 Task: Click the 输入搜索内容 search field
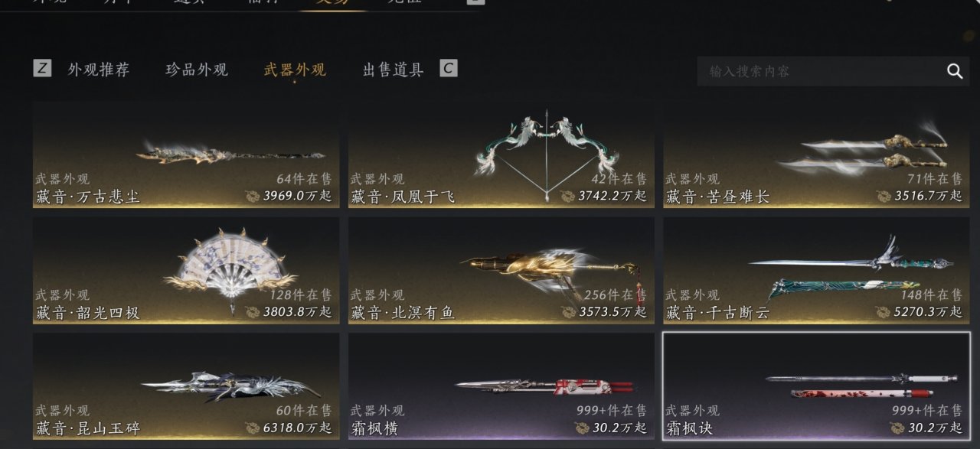point(819,71)
